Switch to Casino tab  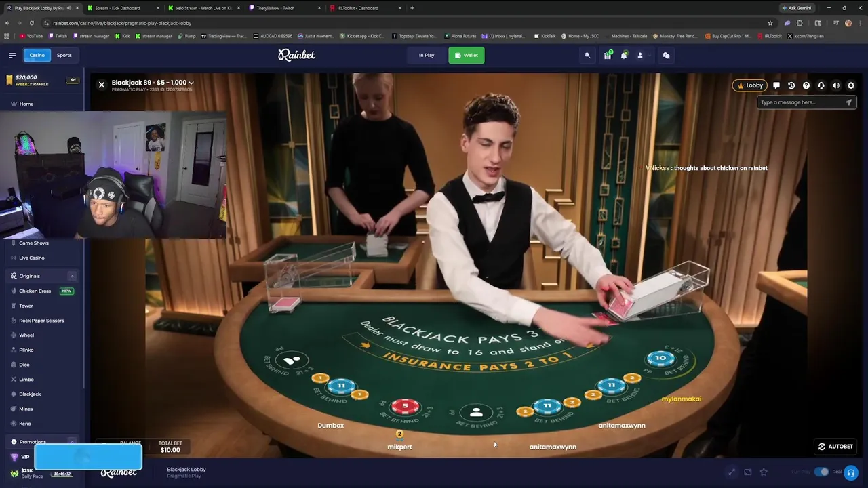click(37, 55)
